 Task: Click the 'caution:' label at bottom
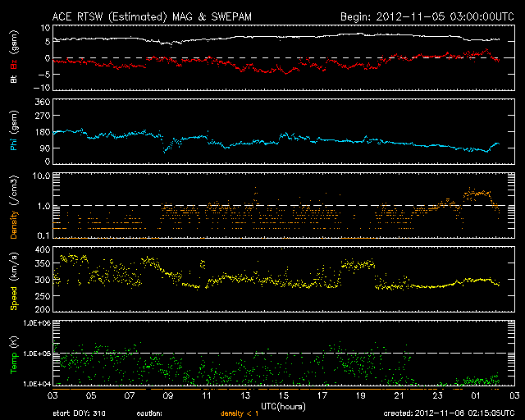pyautogui.click(x=149, y=413)
